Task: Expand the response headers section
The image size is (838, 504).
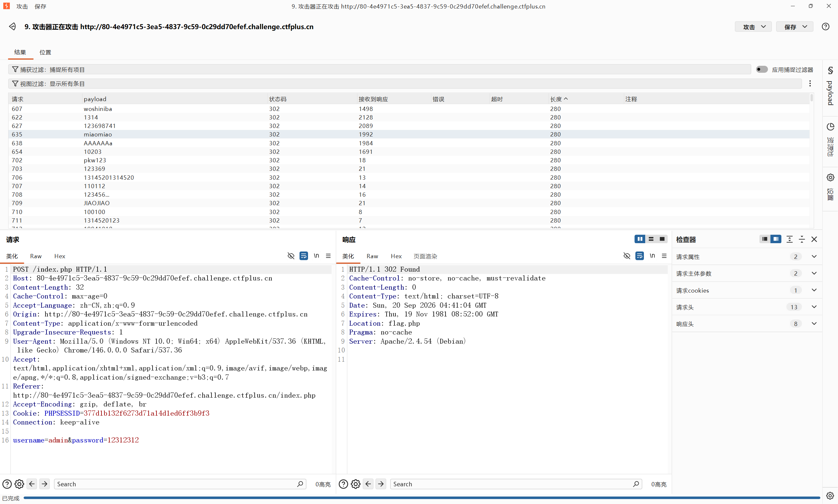Action: pyautogui.click(x=747, y=324)
